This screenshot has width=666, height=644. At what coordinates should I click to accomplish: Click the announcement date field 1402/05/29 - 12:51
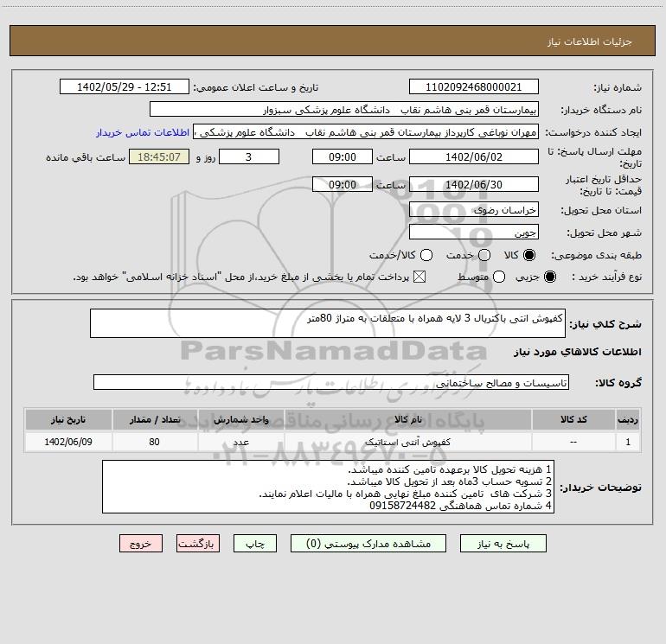pyautogui.click(x=124, y=86)
